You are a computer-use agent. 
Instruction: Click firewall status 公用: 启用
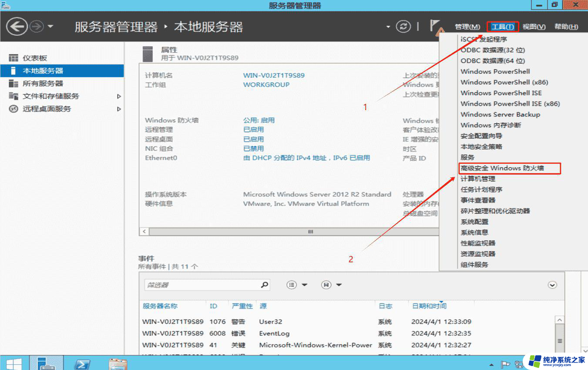point(259,120)
